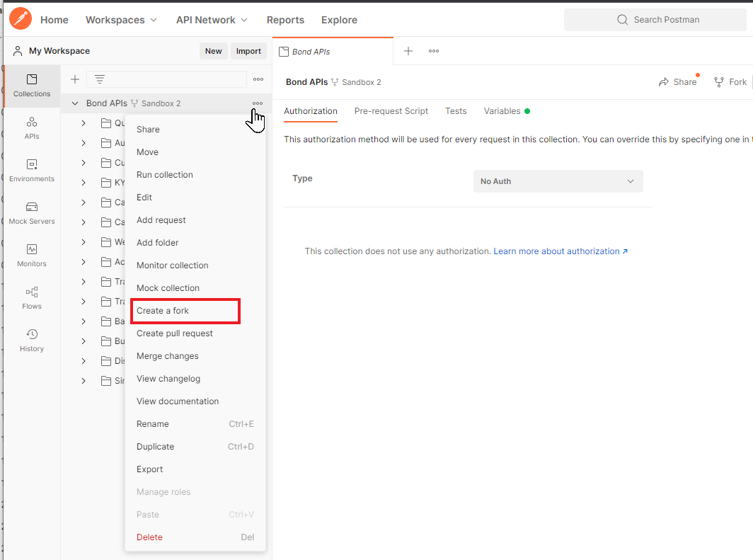Choose Run collection from context menu
753x560 pixels.
[195, 175]
